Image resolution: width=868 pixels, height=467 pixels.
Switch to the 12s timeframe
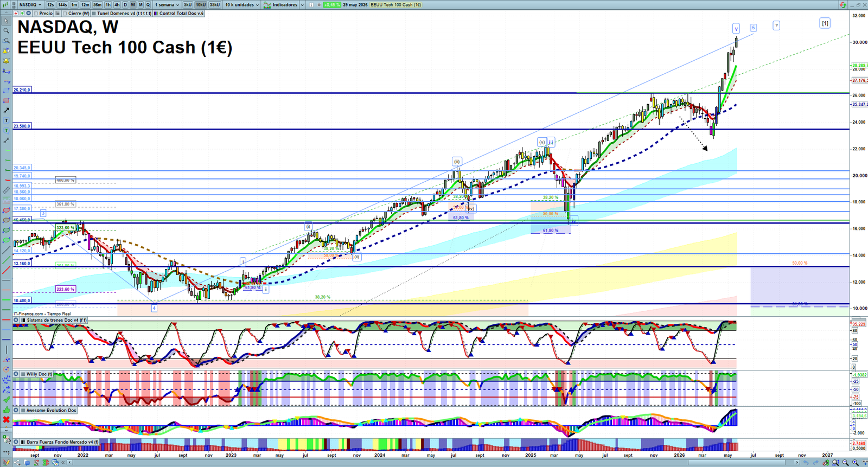pyautogui.click(x=50, y=4)
